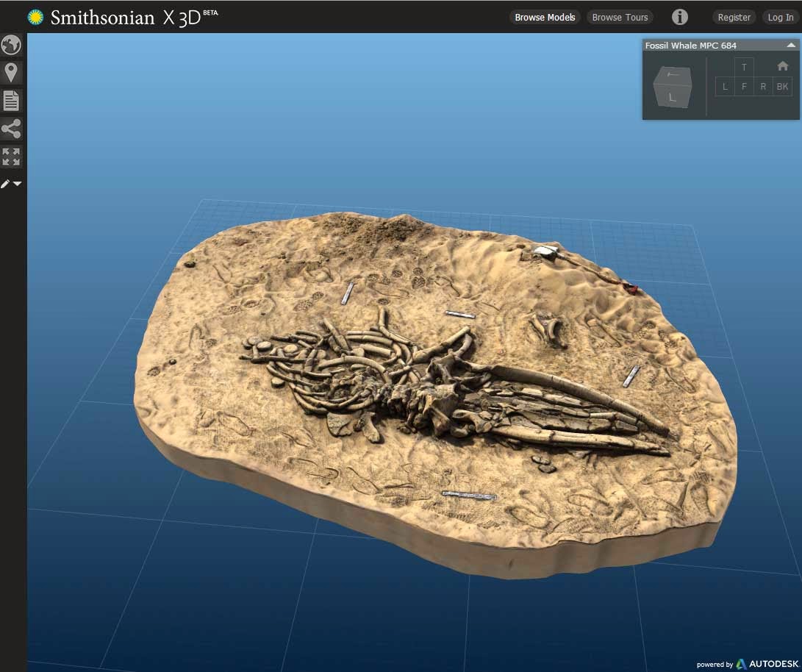
Task: Collapse the Fossil Whale MPC 684 panel
Action: (x=791, y=45)
